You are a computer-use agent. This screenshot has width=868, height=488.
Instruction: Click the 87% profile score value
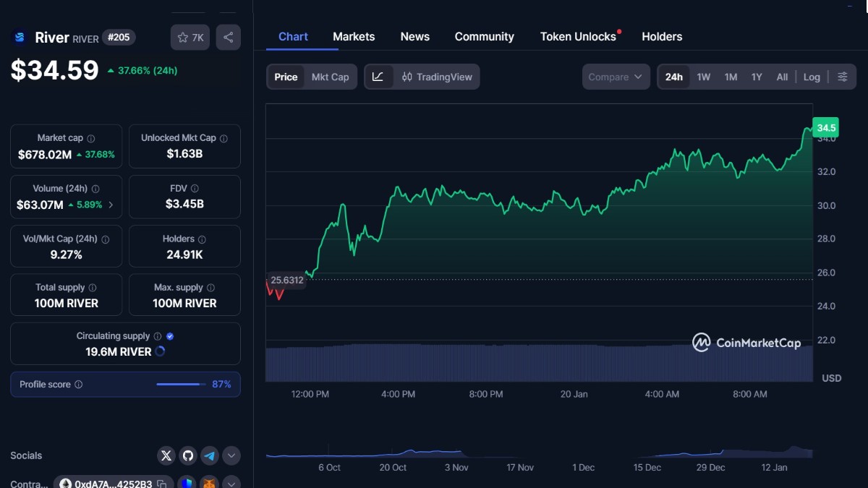221,385
